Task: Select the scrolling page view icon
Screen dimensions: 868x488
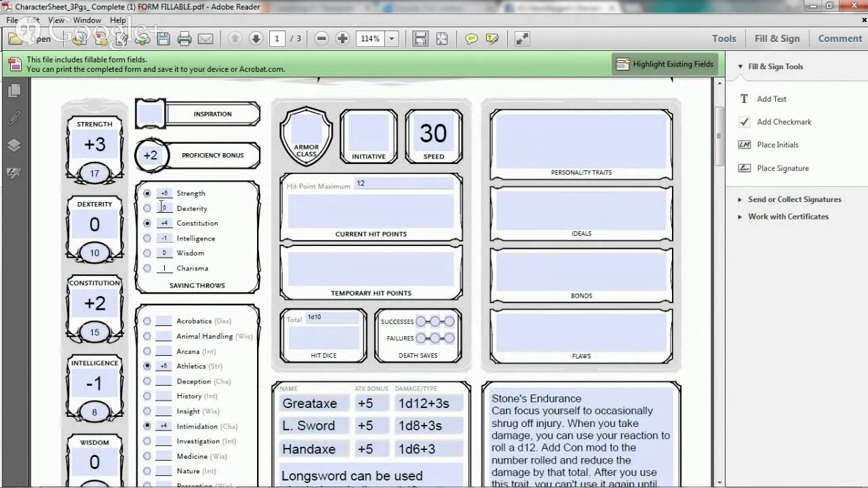Action: [420, 39]
